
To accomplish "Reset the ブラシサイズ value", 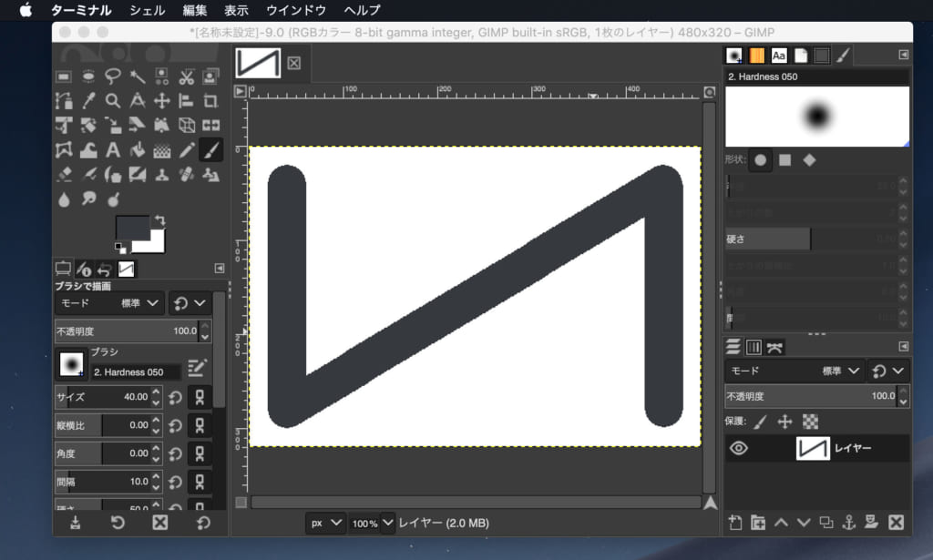I will coord(174,397).
